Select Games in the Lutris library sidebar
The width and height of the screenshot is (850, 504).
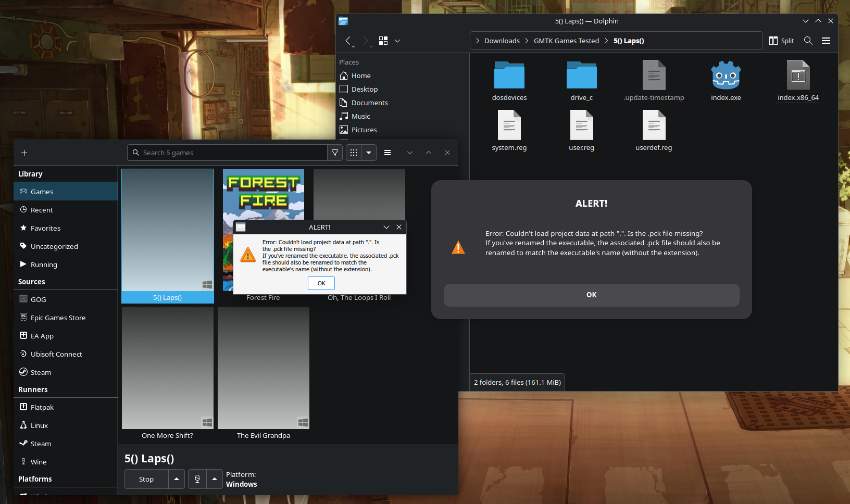click(66, 192)
